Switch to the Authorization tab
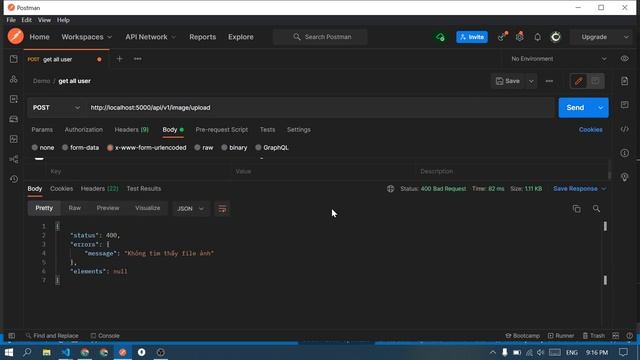640x360 pixels. [84, 130]
